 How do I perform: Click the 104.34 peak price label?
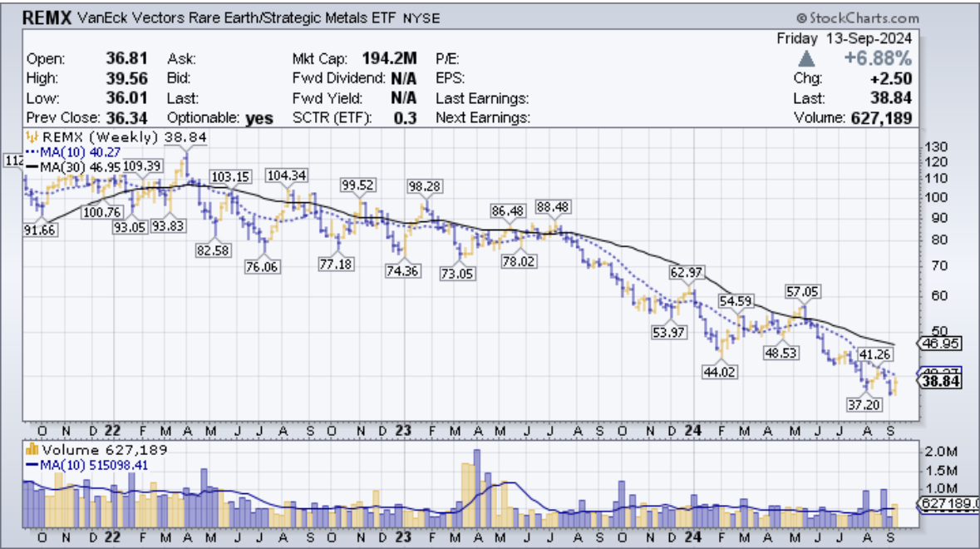pos(286,176)
